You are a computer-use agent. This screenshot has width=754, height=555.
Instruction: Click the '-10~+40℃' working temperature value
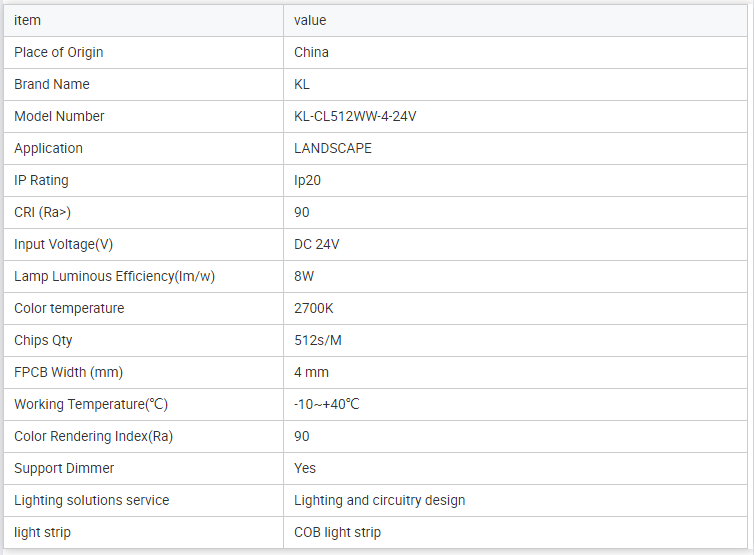tap(326, 404)
